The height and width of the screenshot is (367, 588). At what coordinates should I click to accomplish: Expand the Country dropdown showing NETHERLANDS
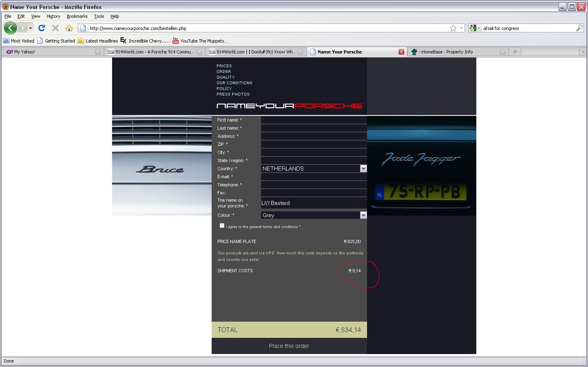pyautogui.click(x=363, y=169)
